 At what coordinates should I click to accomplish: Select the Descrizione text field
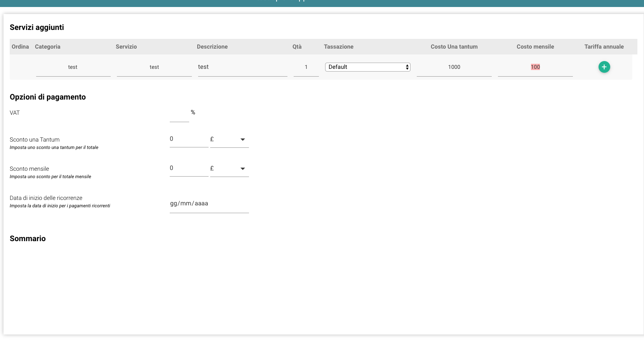242,67
